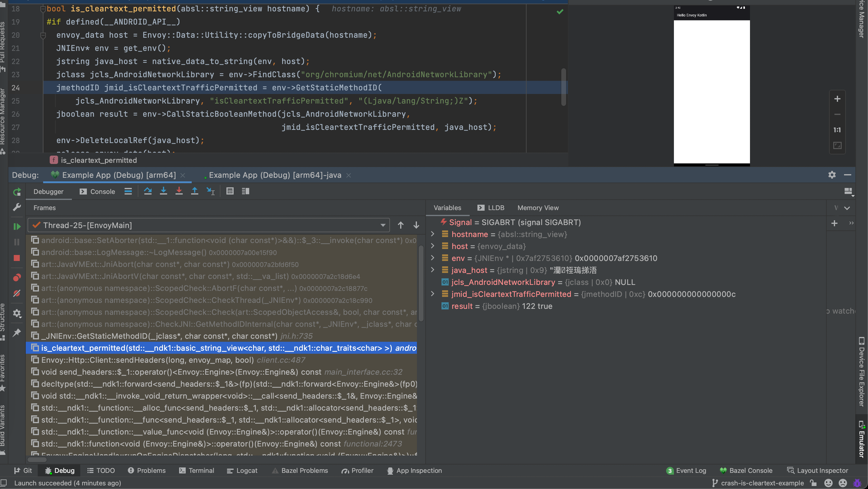Open the View Breakpoints dialog
Viewport: 868px width, 489px height.
[x=17, y=277]
